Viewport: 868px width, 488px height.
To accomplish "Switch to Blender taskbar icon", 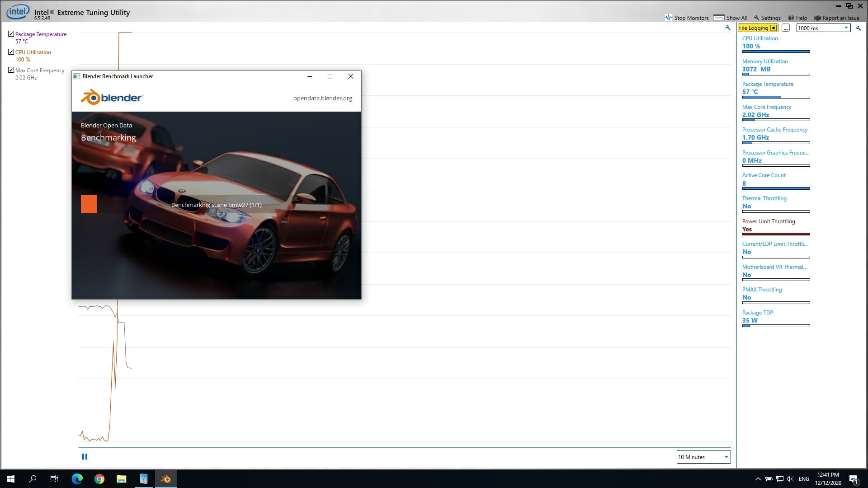I will point(166,479).
